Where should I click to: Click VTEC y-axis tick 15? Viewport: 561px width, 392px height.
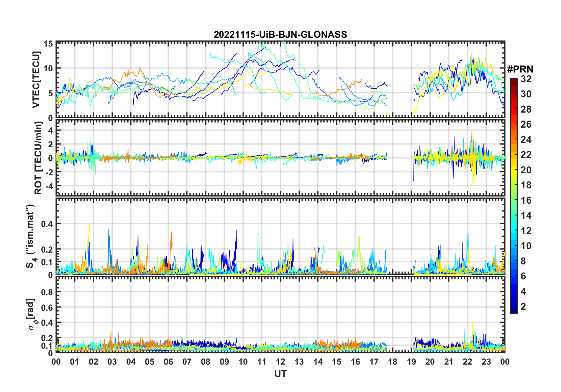pyautogui.click(x=48, y=44)
